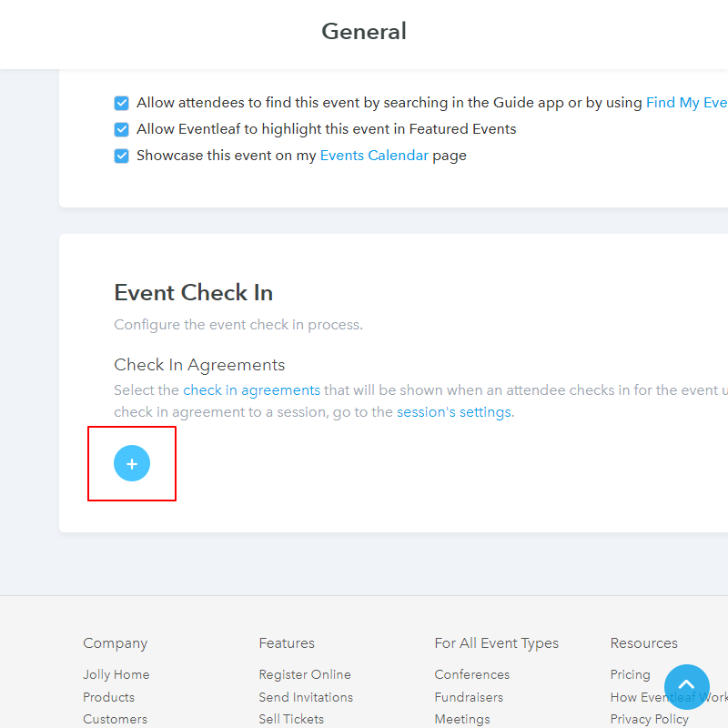Click the scroll-to-top chevron icon

coord(687,687)
